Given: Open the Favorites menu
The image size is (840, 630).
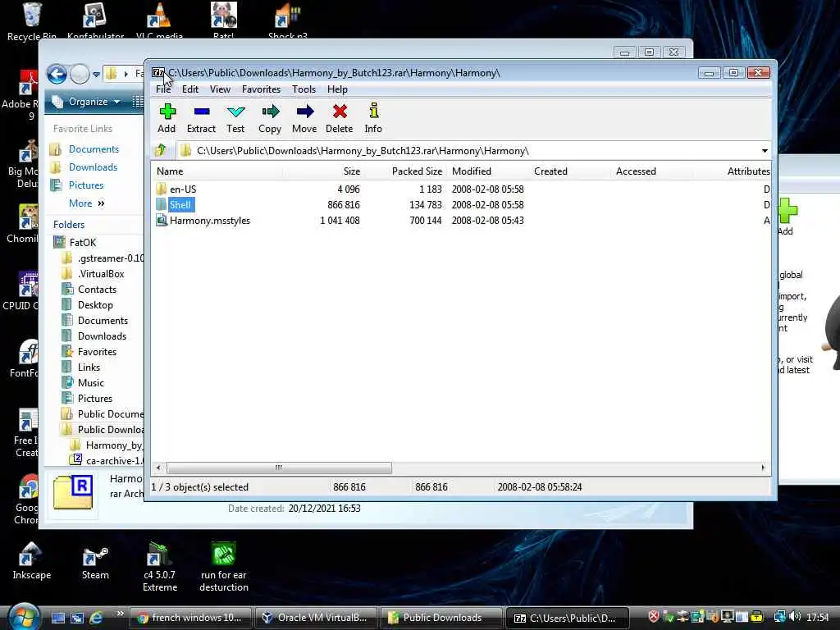Looking at the screenshot, I should tap(261, 89).
